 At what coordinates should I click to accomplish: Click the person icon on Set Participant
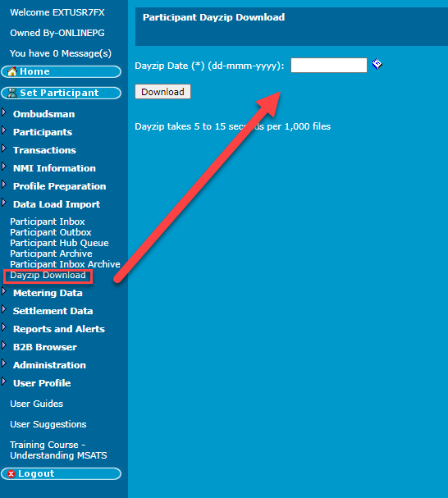12,93
